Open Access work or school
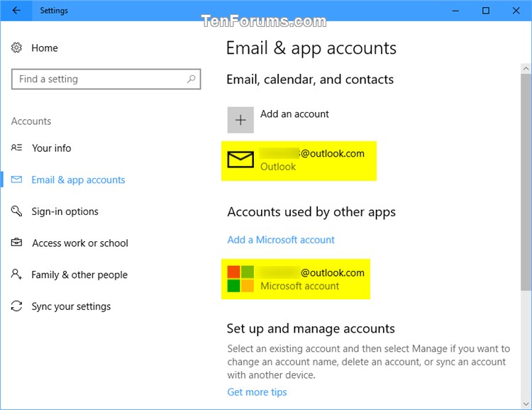532x410 pixels. click(x=80, y=243)
